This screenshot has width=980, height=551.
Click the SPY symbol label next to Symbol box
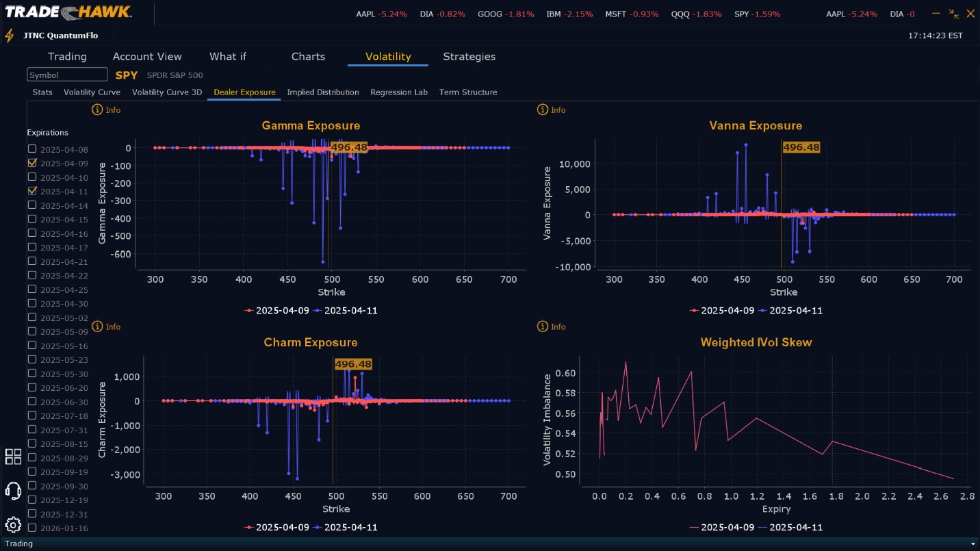(126, 75)
